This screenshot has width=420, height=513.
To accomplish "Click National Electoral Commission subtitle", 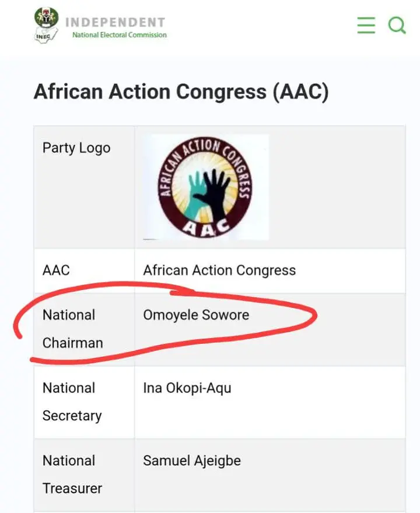I will 119,35.
